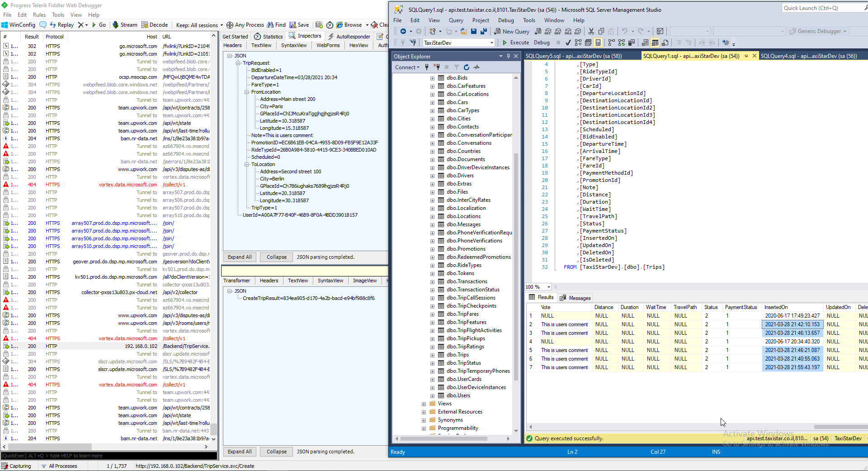Toggle Stream mode in Fiddler
This screenshot has width=868, height=471.
(125, 25)
